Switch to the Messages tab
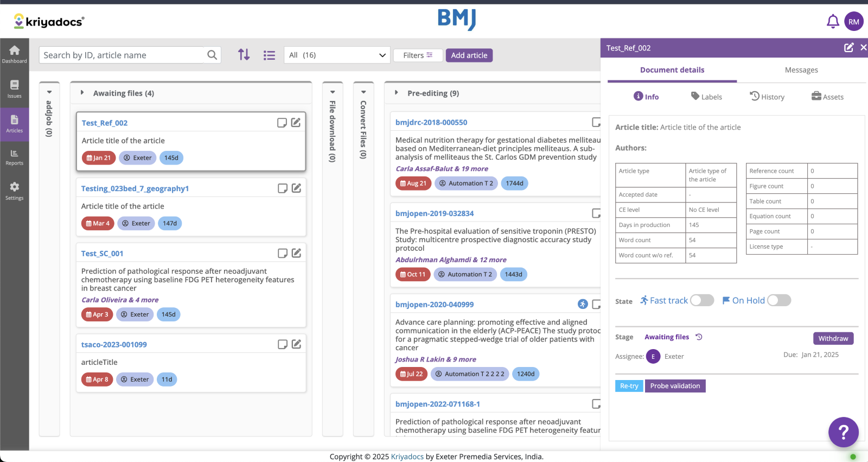 tap(801, 70)
